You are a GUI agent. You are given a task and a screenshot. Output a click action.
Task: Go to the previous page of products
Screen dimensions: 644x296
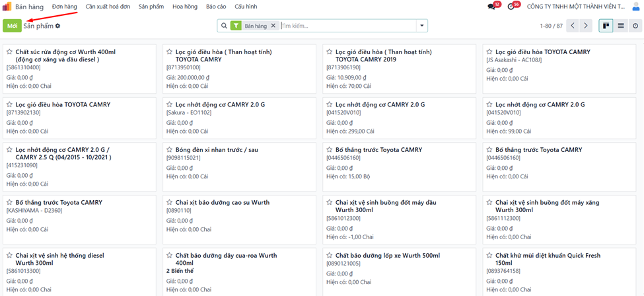[x=572, y=26]
